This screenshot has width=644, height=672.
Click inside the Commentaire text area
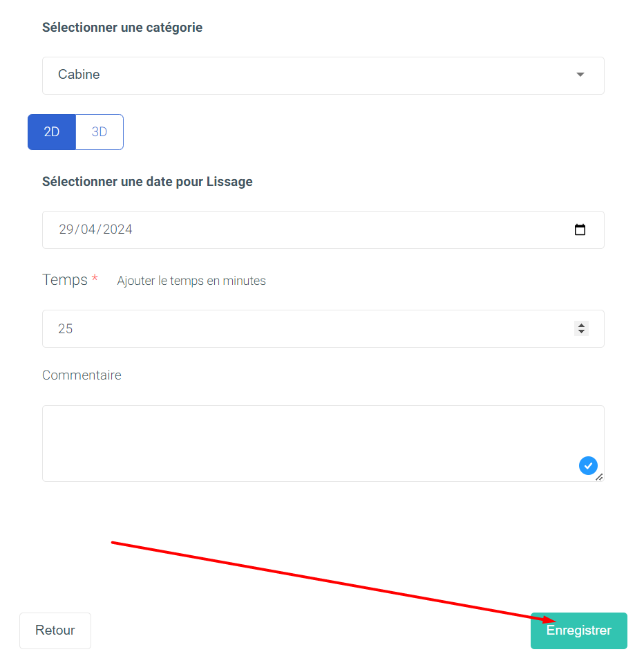(323, 443)
